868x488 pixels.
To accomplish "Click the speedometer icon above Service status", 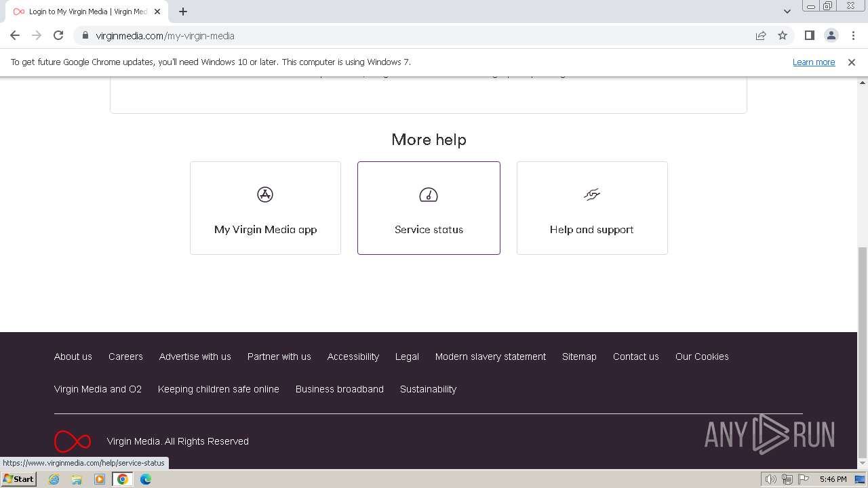I will [429, 195].
